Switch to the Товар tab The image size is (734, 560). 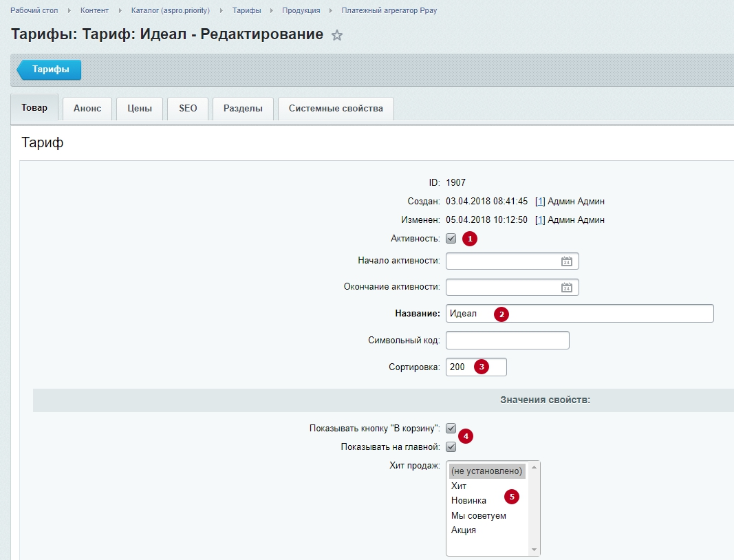(x=34, y=108)
